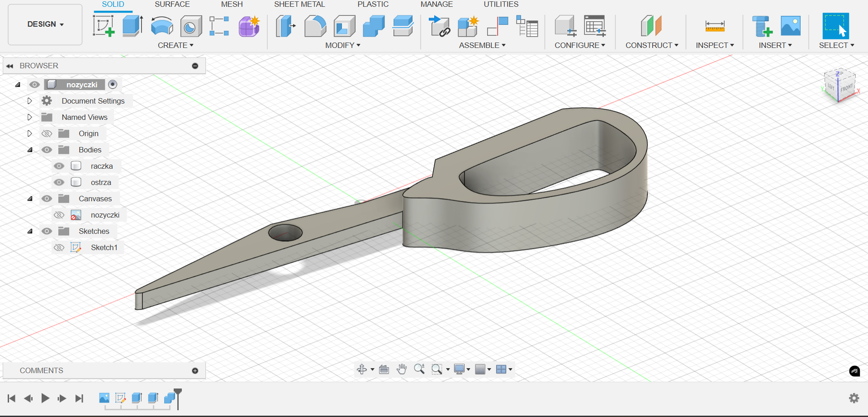868x417 pixels.
Task: Select the Extrude tool
Action: (133, 26)
